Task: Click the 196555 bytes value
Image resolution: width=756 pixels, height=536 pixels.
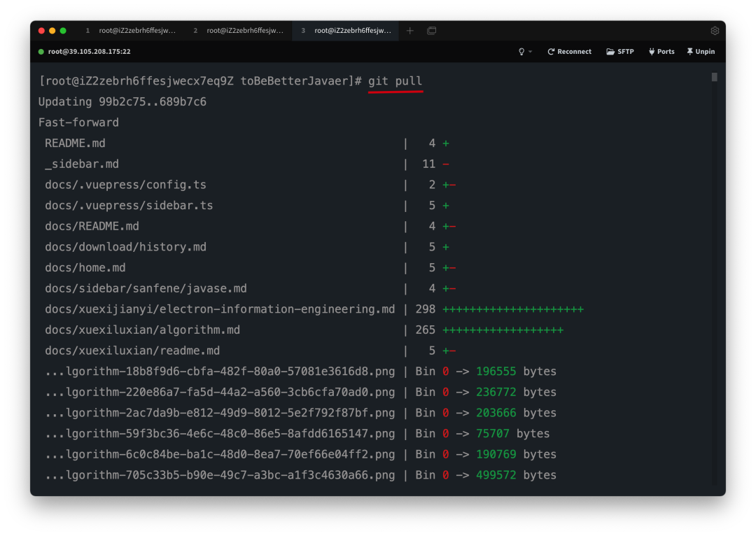Action: (496, 371)
